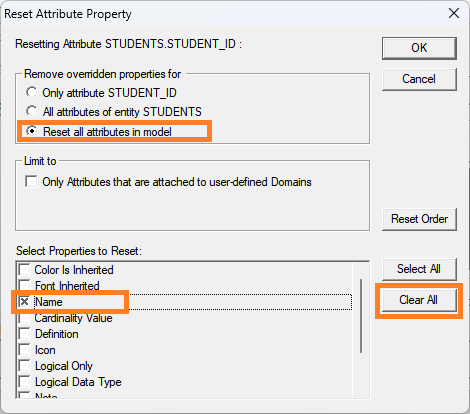470x414 pixels.
Task: Confirm the reset with OK button
Action: pos(419,48)
